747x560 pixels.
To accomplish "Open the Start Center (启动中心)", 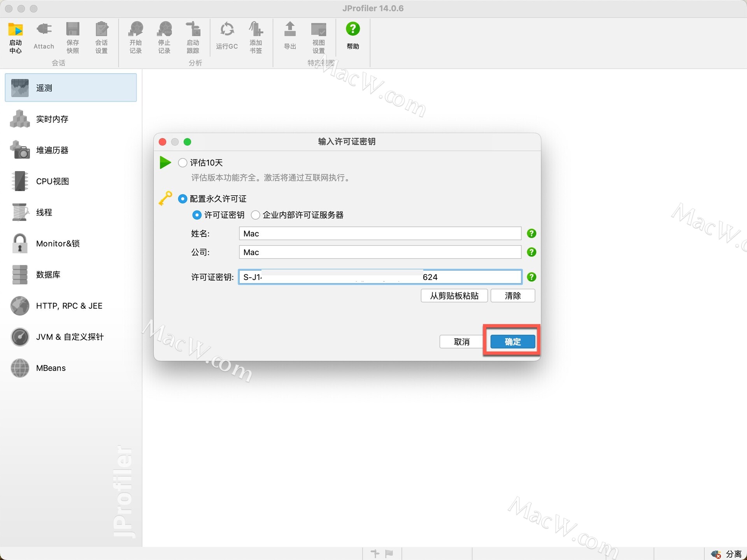I will 16,38.
